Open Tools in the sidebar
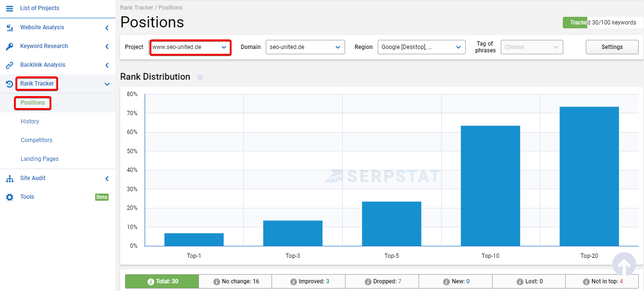This screenshot has height=291, width=644. pyautogui.click(x=27, y=197)
